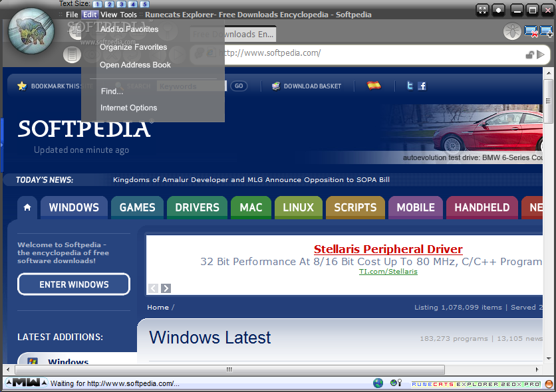The width and height of the screenshot is (556, 392).
Task: Click the horizontal scrollbar left arrow
Action: tap(8, 369)
